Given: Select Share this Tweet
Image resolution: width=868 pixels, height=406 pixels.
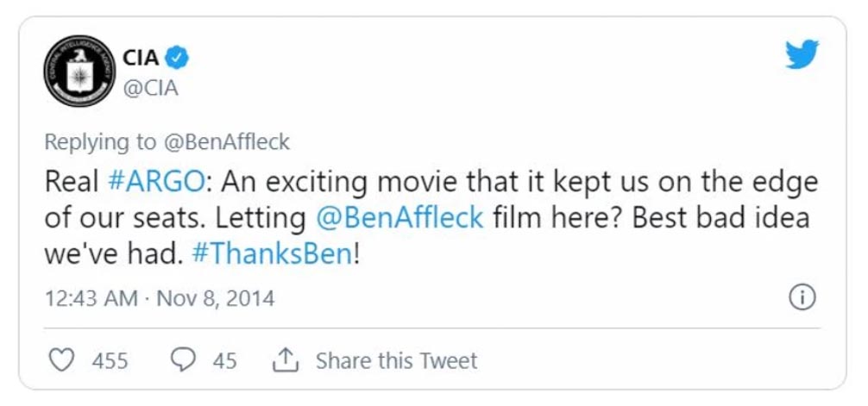Looking at the screenshot, I should pyautogui.click(x=396, y=360).
